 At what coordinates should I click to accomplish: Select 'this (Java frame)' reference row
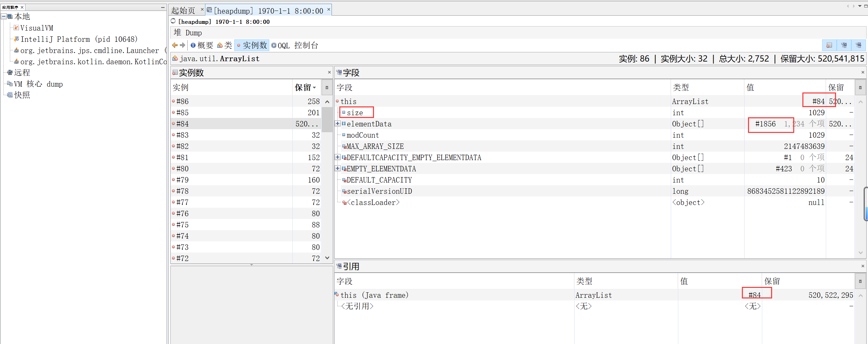[594, 295]
